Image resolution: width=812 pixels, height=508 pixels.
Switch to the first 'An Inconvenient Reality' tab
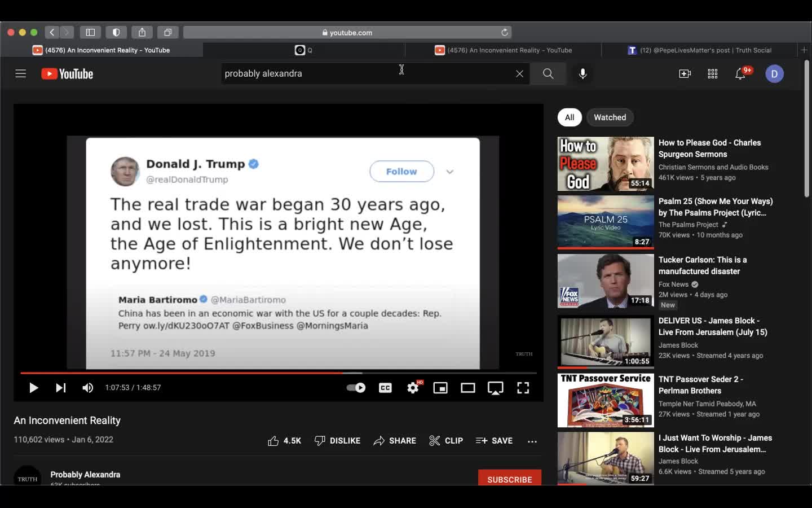101,50
